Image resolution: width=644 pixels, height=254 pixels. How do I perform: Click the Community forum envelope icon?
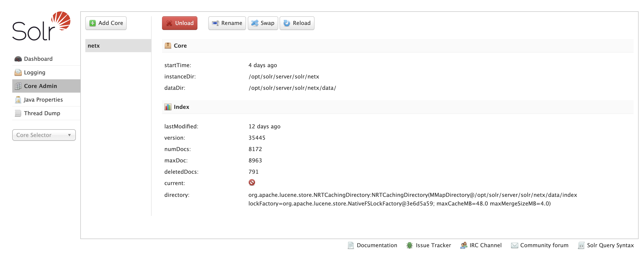[x=514, y=245]
